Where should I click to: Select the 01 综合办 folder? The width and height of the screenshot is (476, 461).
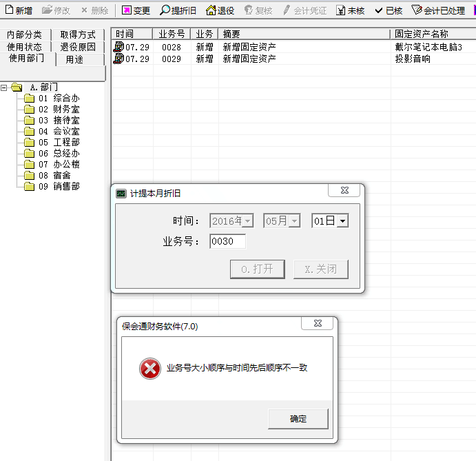pyautogui.click(x=52, y=99)
